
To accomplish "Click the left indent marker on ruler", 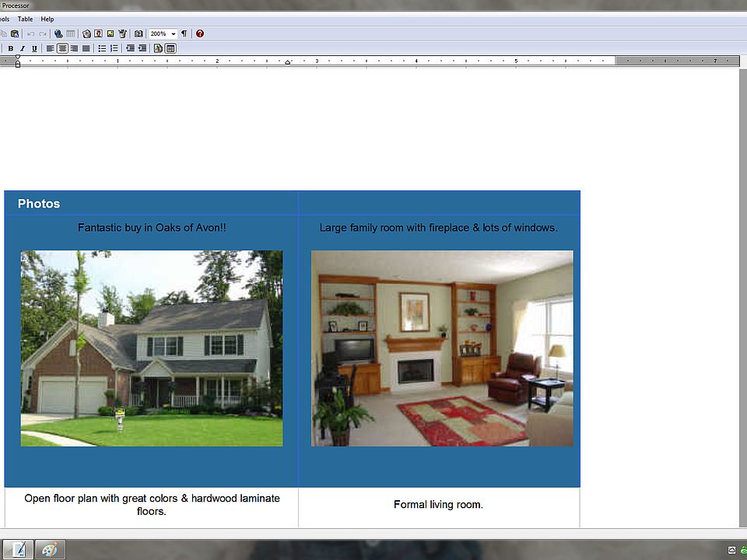I will (18, 64).
